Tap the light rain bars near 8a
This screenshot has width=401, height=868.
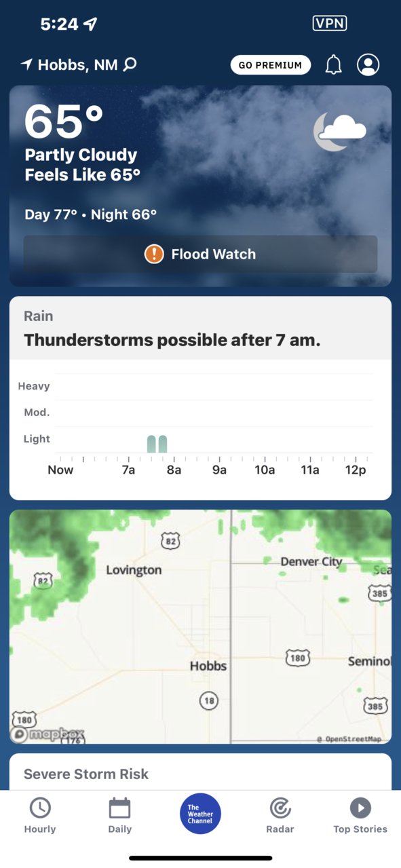pos(157,444)
